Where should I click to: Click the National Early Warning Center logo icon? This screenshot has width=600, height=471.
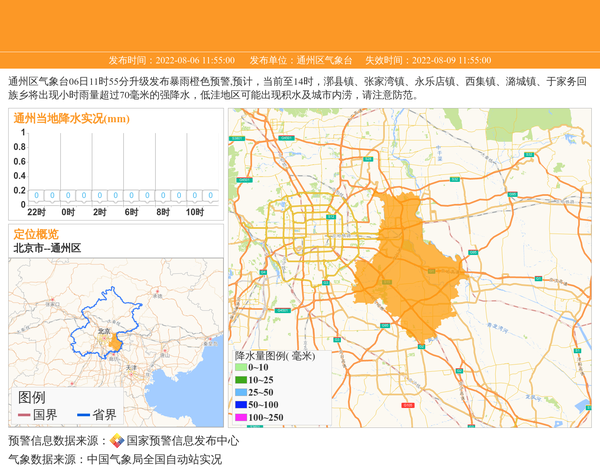[117, 441]
